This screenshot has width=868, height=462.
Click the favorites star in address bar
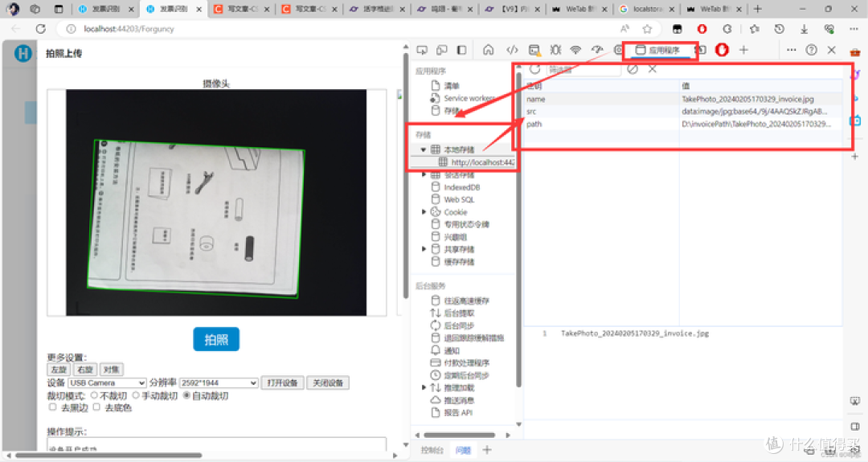pos(647,29)
